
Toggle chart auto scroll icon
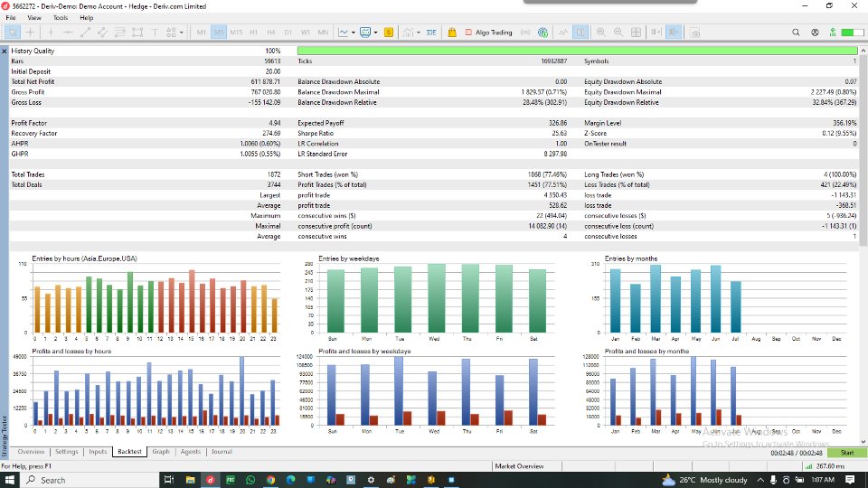[x=656, y=33]
